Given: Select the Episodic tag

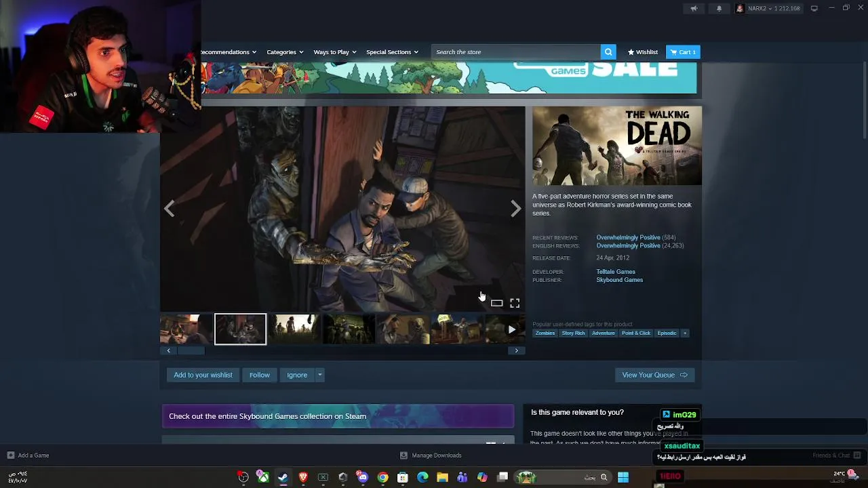Looking at the screenshot, I should [667, 333].
